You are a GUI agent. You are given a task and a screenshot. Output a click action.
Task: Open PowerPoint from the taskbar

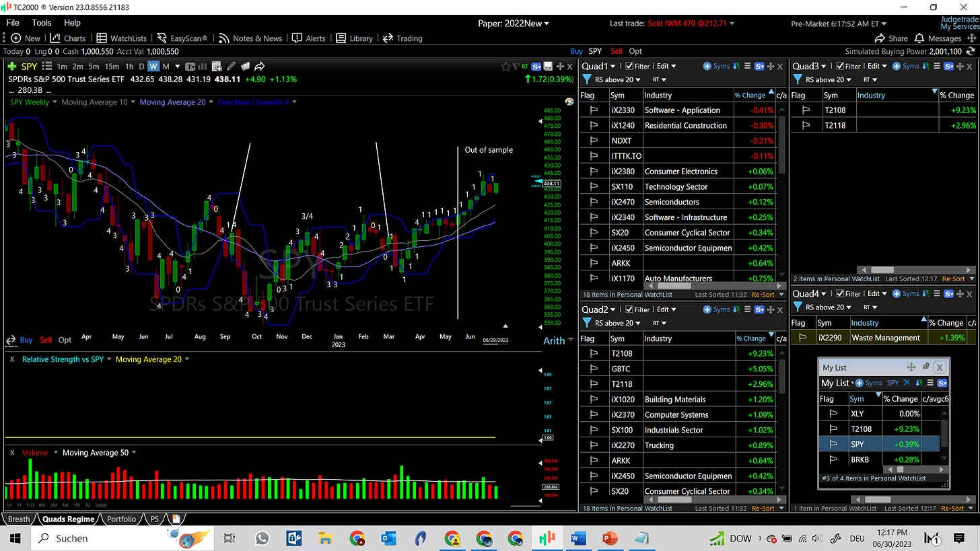(x=609, y=538)
